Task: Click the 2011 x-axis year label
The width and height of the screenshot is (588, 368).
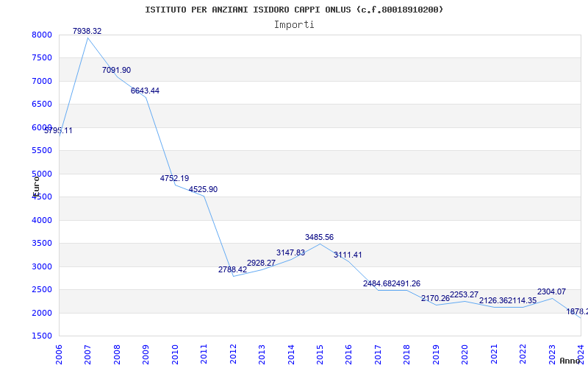Action: pyautogui.click(x=204, y=354)
